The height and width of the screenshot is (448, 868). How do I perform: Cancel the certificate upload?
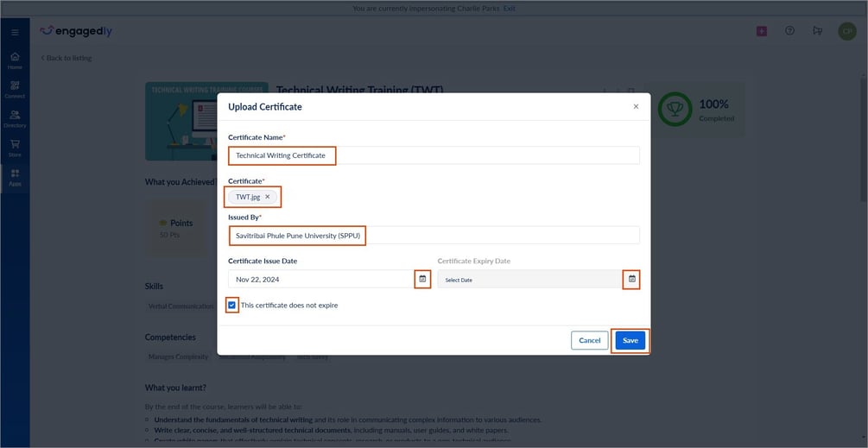click(590, 341)
